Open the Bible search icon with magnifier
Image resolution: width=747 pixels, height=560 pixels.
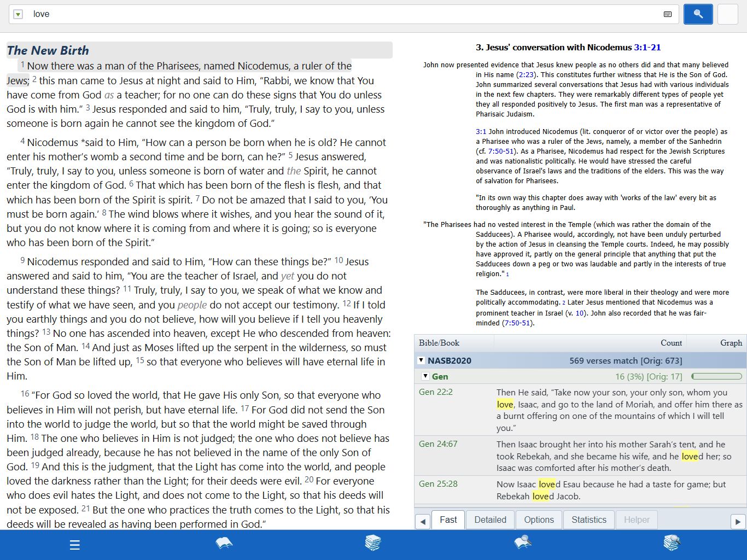523,543
